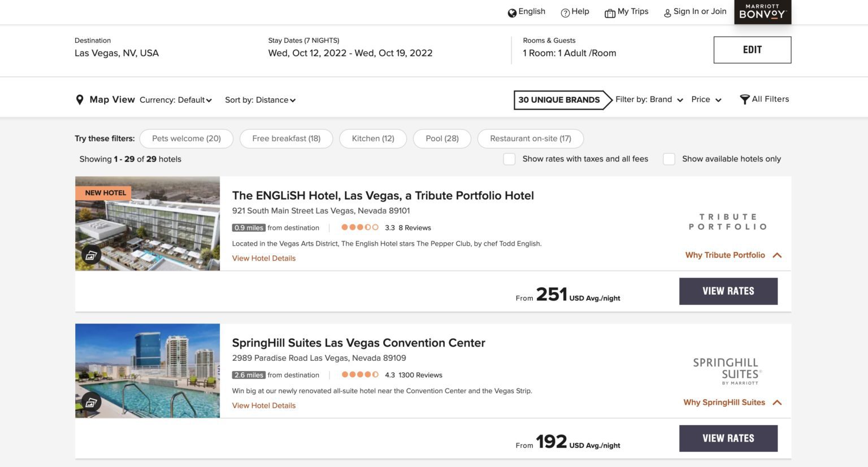Enable Show rates with taxes and all fees

pos(509,159)
